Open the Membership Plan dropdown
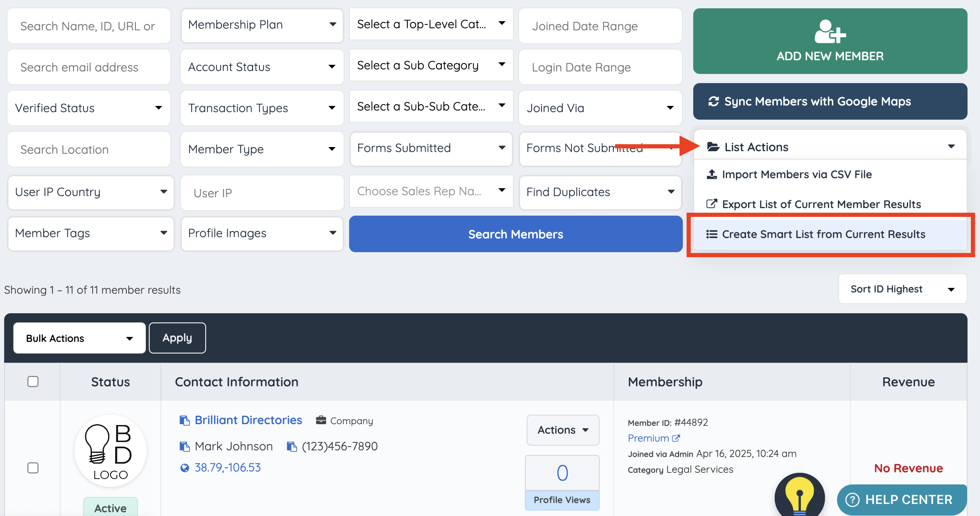 (x=262, y=25)
